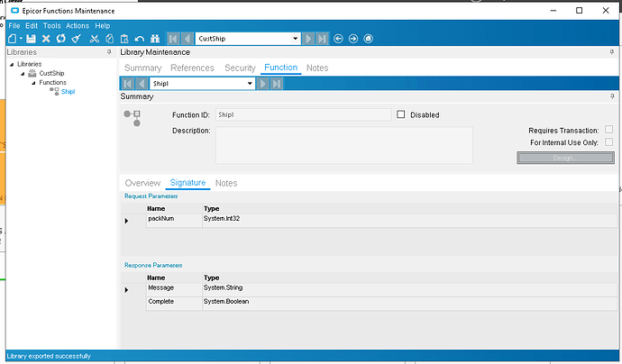This screenshot has width=622, height=364.
Task: Click the Copy toolbar icon
Action: coord(109,39)
